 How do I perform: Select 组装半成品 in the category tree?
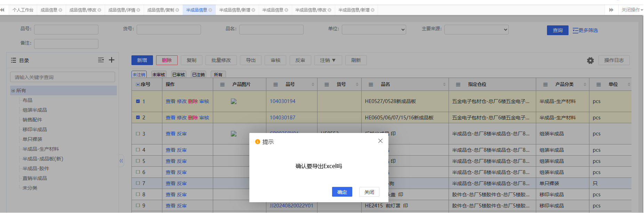point(35,110)
